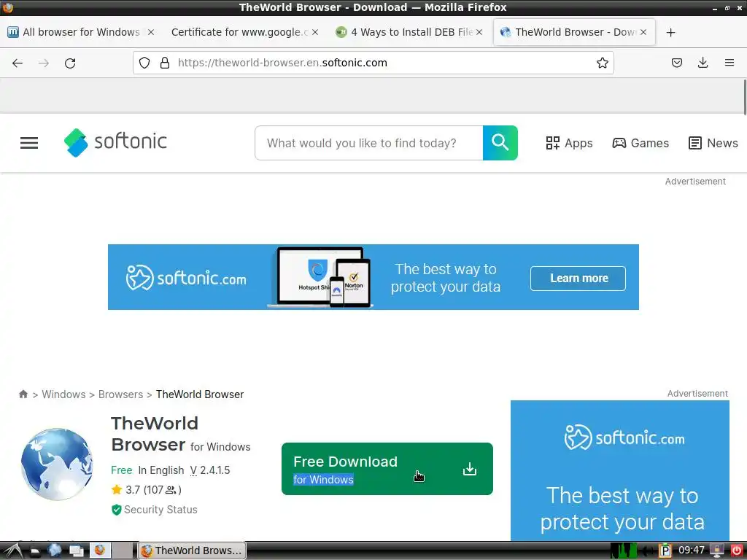The height and width of the screenshot is (560, 747).
Task: Open a new tab
Action: click(x=671, y=32)
